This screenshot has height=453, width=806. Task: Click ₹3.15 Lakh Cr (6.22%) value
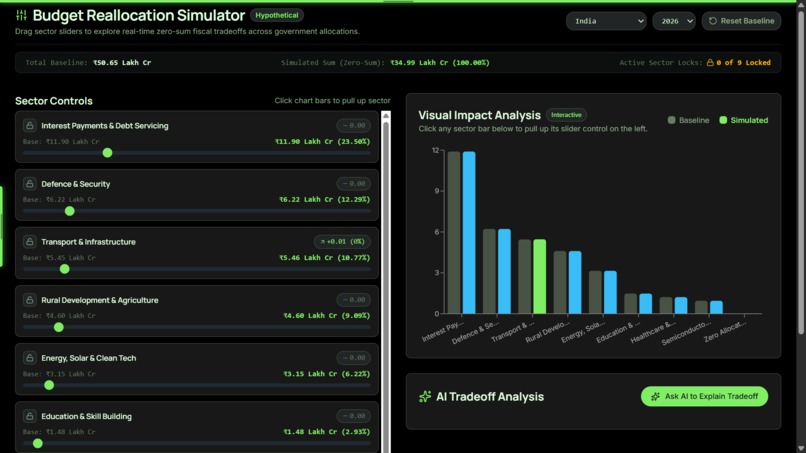[x=326, y=374]
